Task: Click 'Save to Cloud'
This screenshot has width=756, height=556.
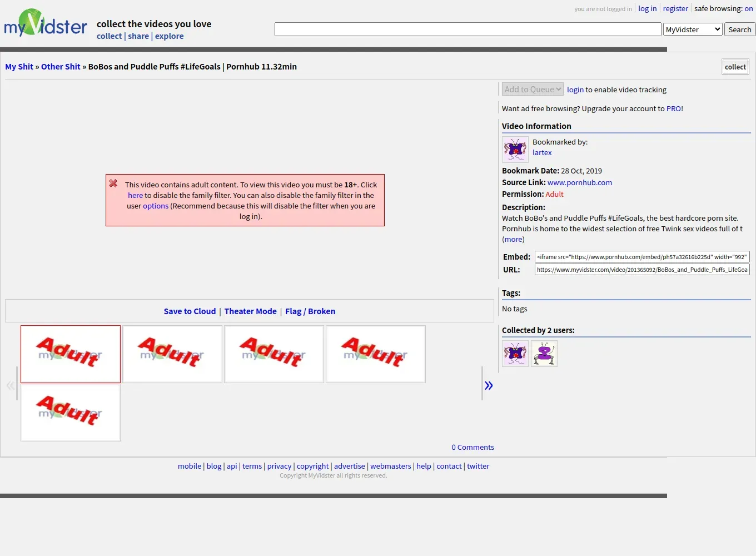Action: click(190, 311)
